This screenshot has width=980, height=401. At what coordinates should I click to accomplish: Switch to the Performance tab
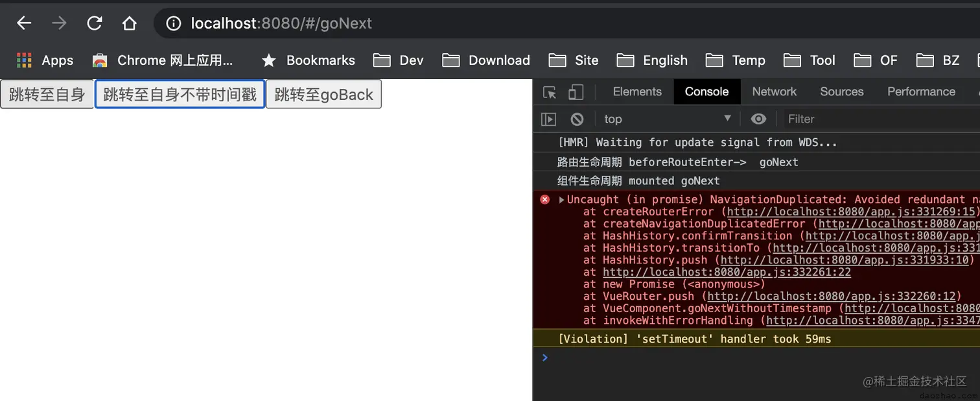(x=921, y=91)
